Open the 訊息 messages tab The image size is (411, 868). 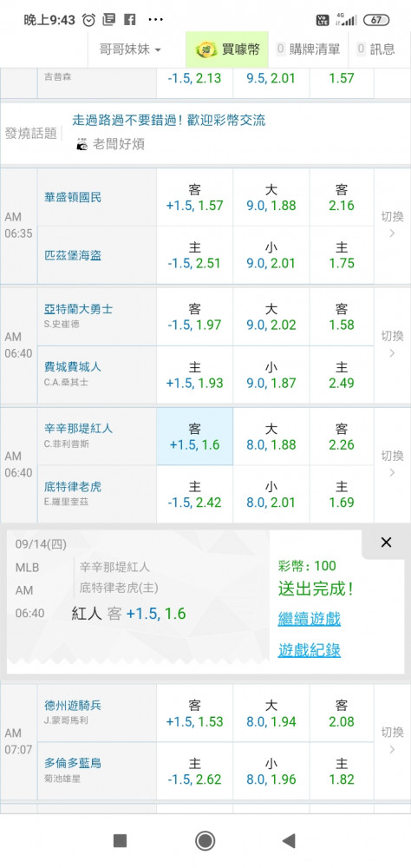[x=376, y=49]
